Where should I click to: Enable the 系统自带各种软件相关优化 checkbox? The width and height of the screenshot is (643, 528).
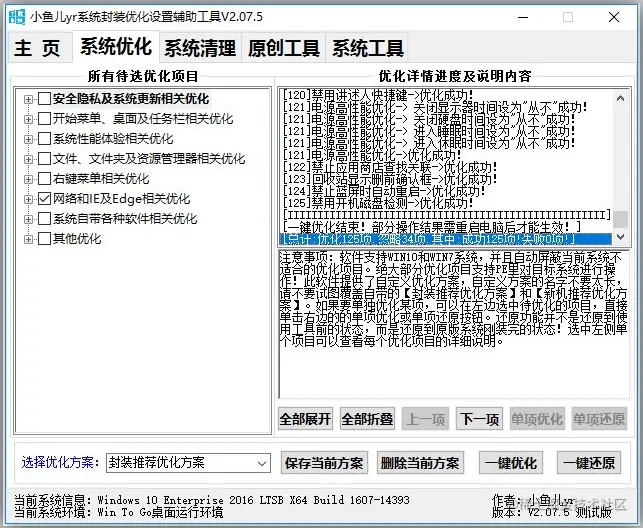(44, 218)
